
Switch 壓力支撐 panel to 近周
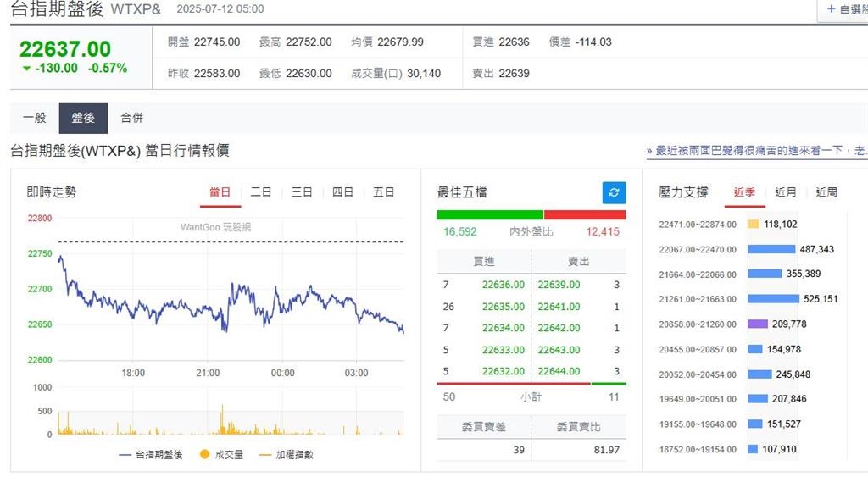click(826, 192)
